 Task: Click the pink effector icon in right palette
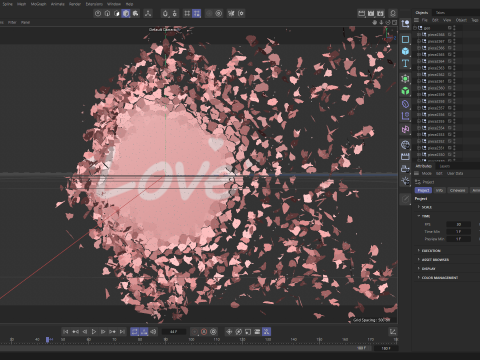click(405, 129)
